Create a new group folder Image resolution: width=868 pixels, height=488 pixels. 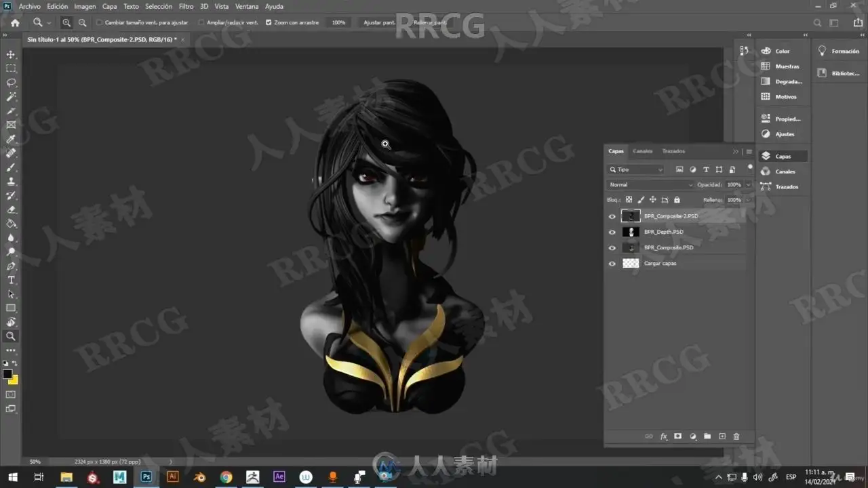click(x=707, y=436)
